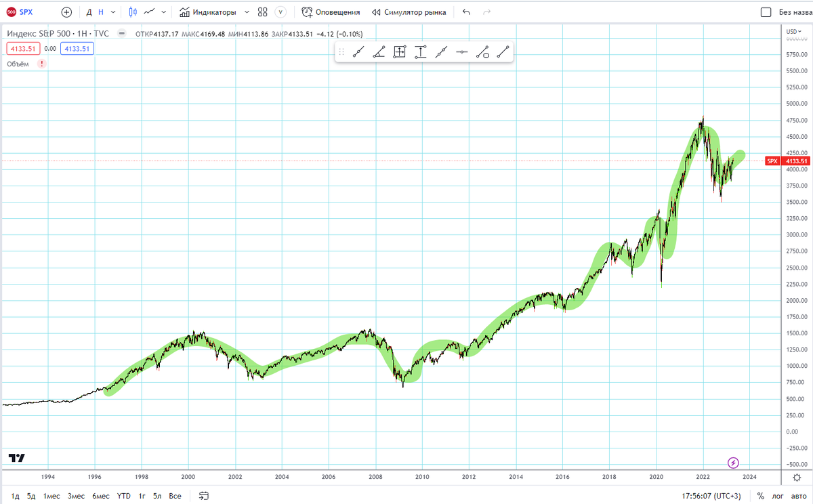Click the purple lightning bolt icon
Image resolution: width=813 pixels, height=504 pixels.
pyautogui.click(x=733, y=463)
